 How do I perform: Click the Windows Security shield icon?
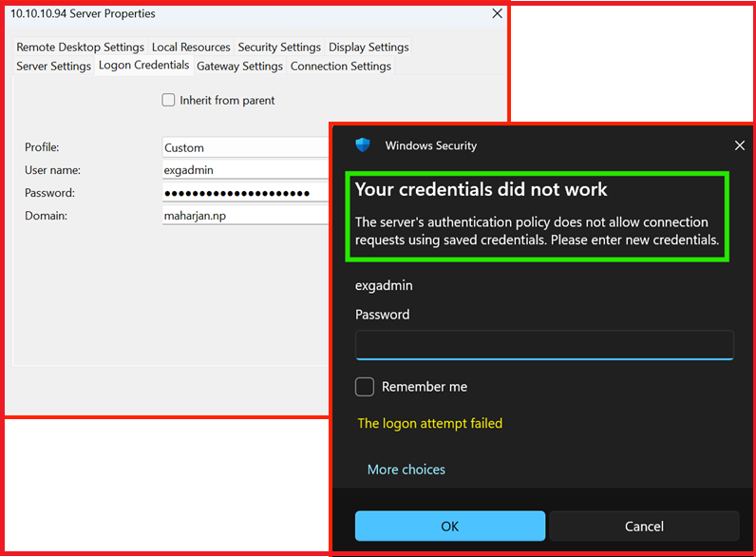point(363,144)
